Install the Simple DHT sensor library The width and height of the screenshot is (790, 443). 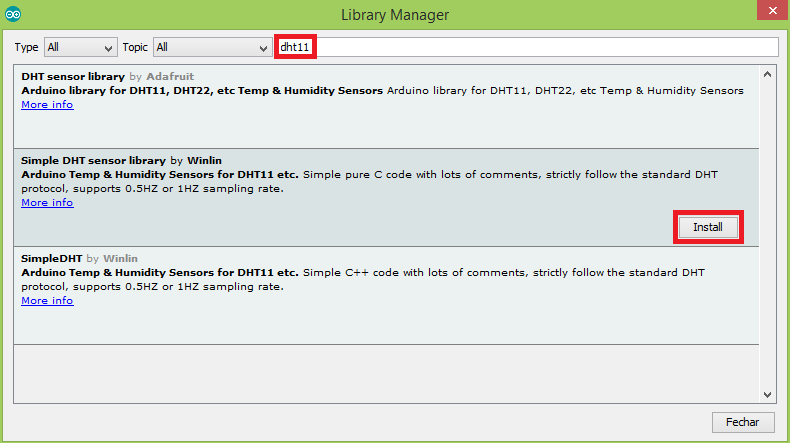point(708,227)
